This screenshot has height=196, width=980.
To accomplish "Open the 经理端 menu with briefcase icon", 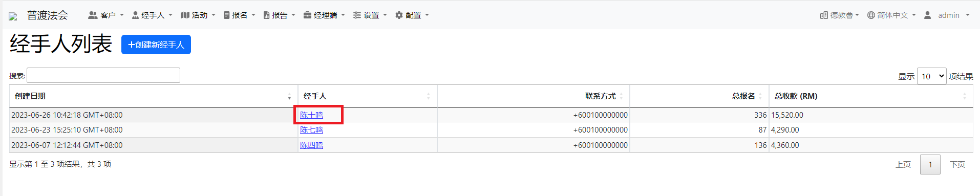I will tap(324, 15).
